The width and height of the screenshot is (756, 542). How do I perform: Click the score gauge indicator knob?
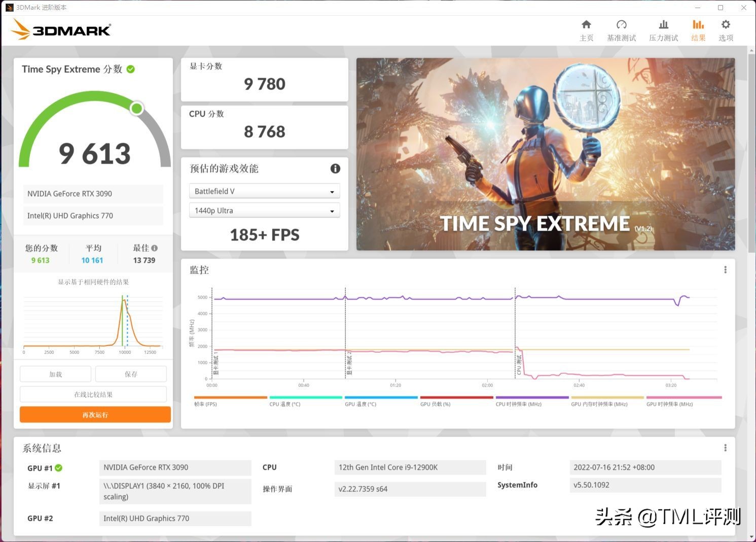[x=136, y=108]
